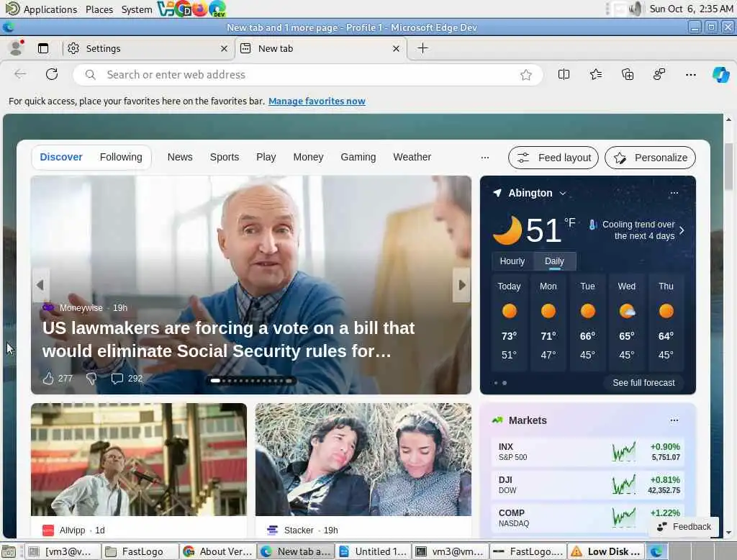Click the back navigation arrow
The width and height of the screenshot is (737, 560).
pyautogui.click(x=19, y=74)
